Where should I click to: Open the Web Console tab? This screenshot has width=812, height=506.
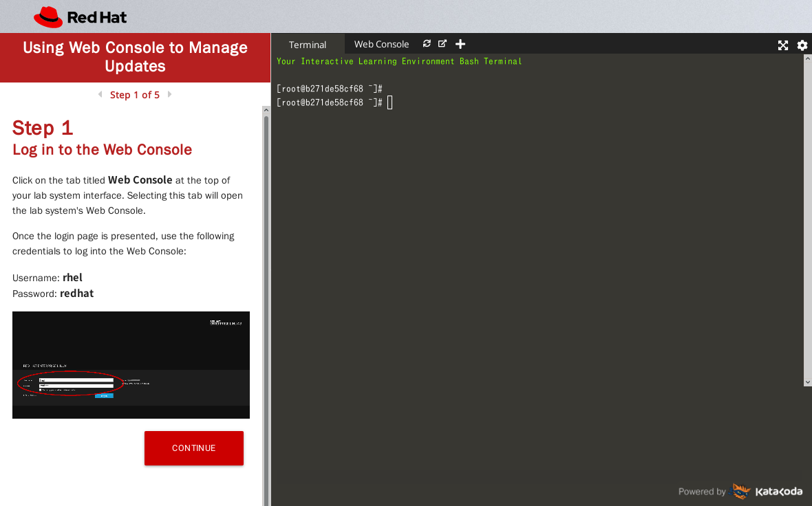pyautogui.click(x=381, y=45)
